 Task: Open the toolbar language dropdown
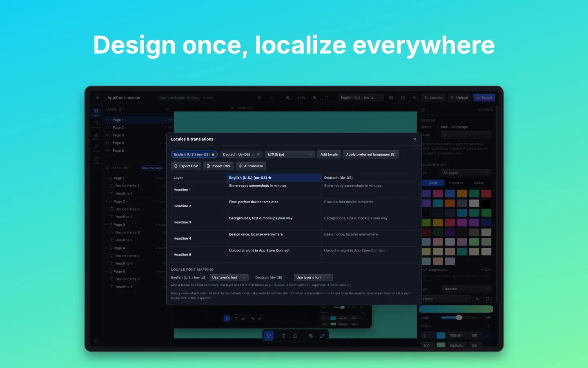[361, 98]
